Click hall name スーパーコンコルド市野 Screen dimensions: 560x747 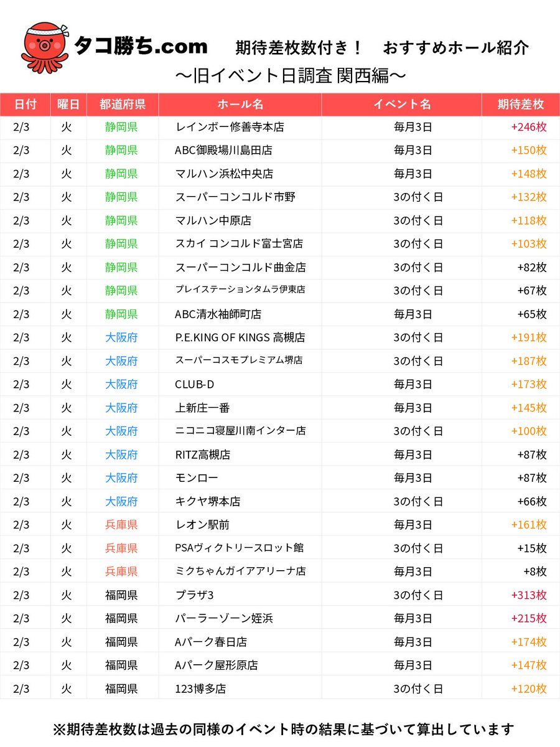point(235,197)
